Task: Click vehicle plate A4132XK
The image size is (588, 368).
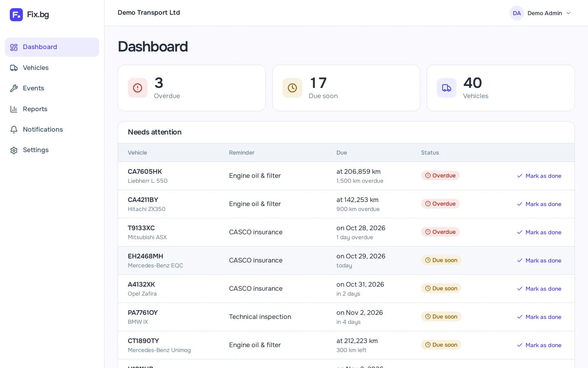Action: pos(141,285)
